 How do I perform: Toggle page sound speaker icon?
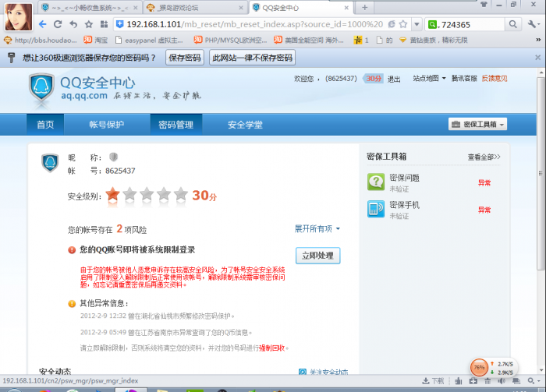pyautogui.click(x=502, y=381)
